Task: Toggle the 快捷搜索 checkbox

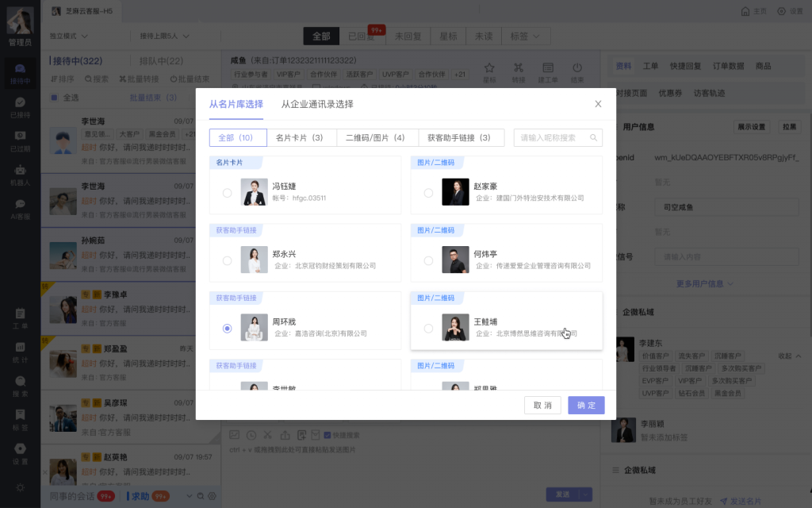Action: (x=327, y=435)
